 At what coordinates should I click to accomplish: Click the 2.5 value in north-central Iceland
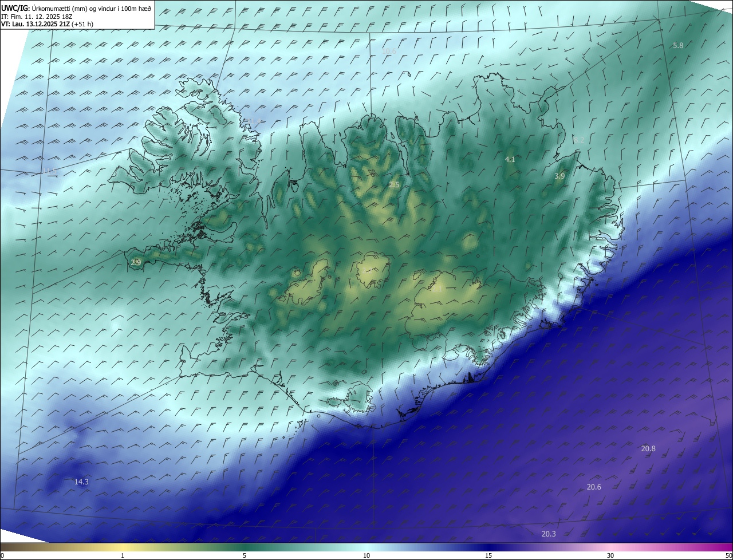click(394, 185)
